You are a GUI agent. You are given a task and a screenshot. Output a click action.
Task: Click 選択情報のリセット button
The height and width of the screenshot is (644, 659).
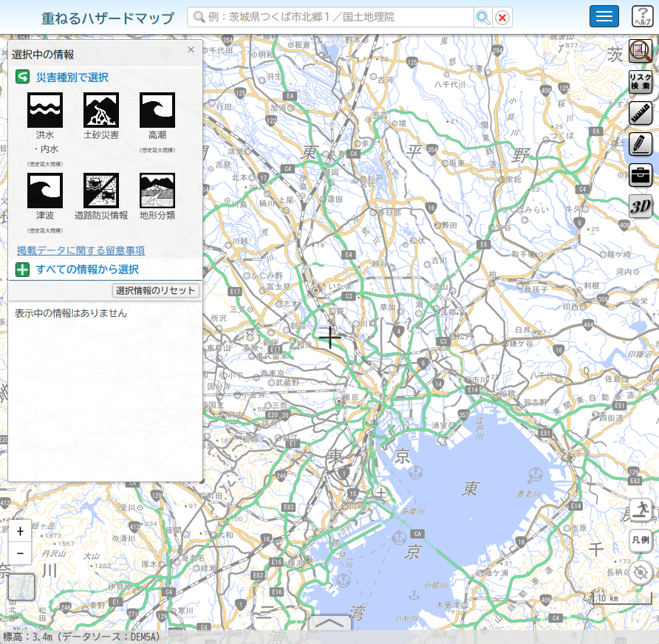pos(156,290)
